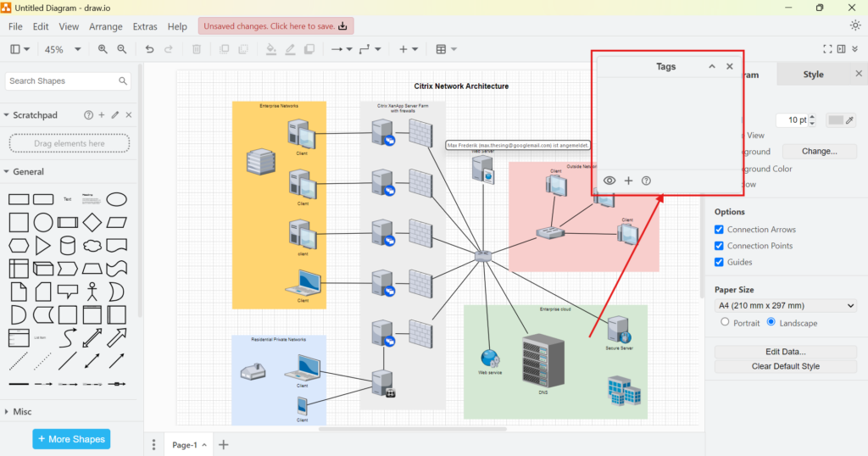Click the Change... background button

pyautogui.click(x=820, y=151)
